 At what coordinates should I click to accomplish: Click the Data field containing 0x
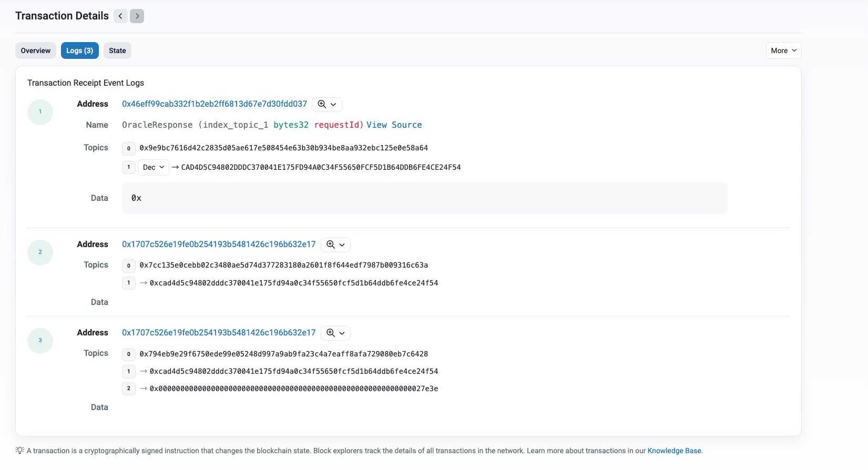coord(424,198)
